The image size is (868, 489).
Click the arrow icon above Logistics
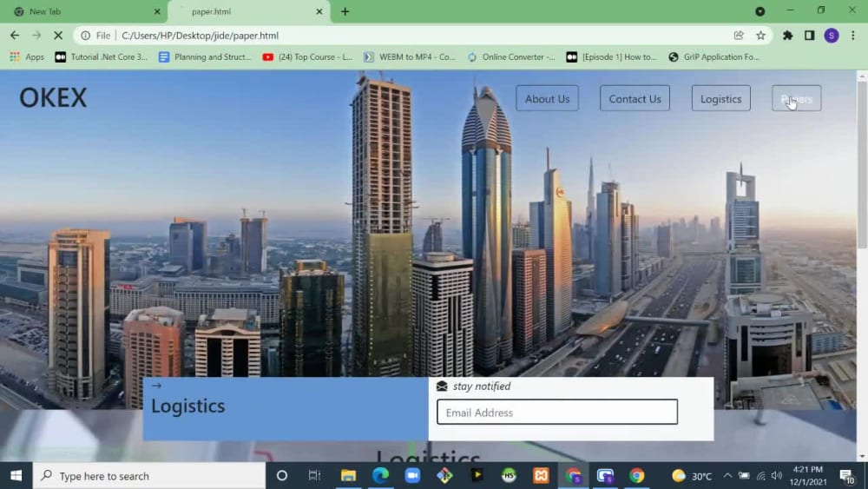(156, 386)
